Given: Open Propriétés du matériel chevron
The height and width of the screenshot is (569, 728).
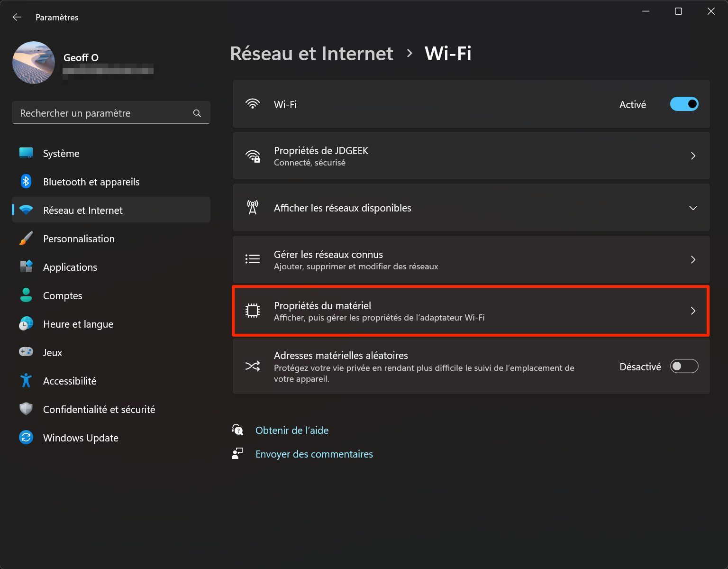Looking at the screenshot, I should (x=693, y=311).
